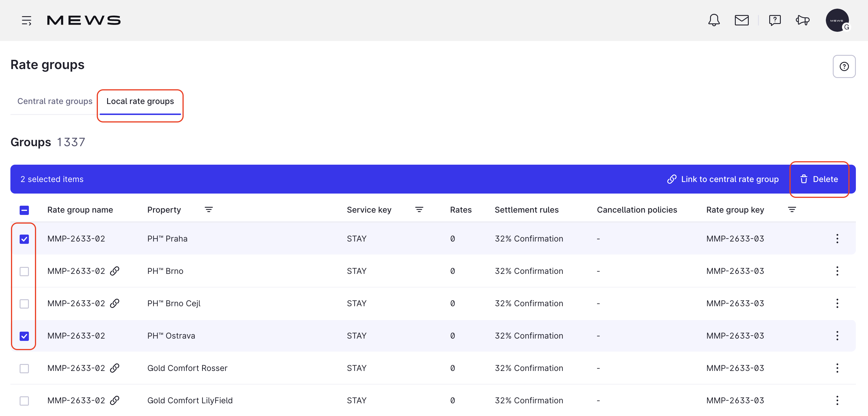The width and height of the screenshot is (868, 416).
Task: Open row actions for PH Brno Cejl
Action: (837, 303)
